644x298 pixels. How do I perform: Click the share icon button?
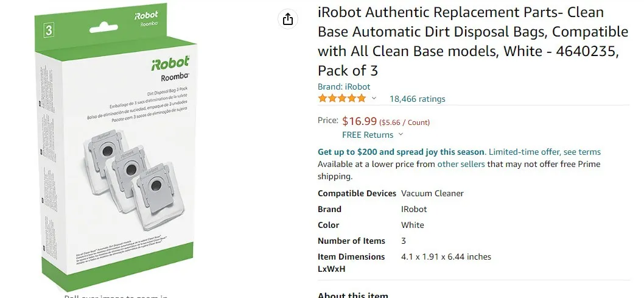point(288,19)
